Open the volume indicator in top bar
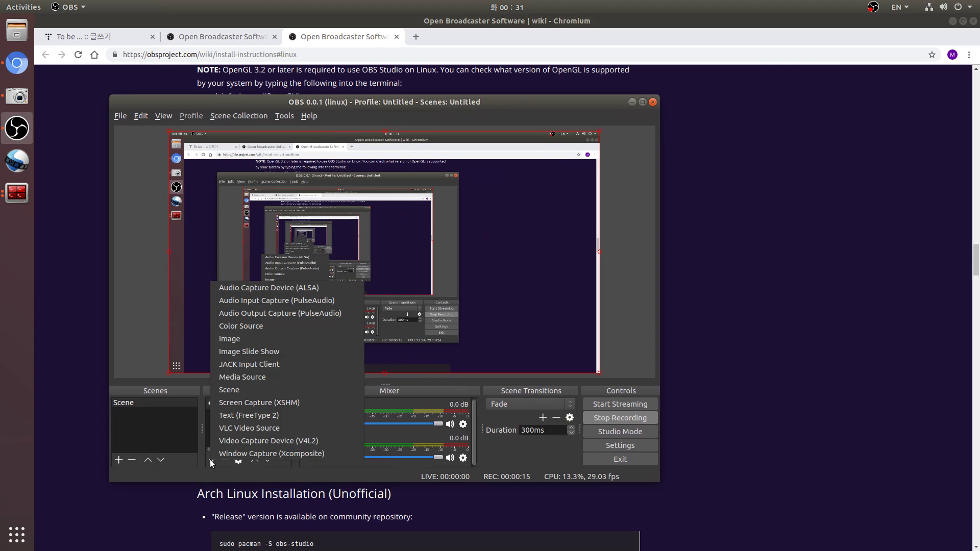The width and height of the screenshot is (980, 551). pos(943,7)
